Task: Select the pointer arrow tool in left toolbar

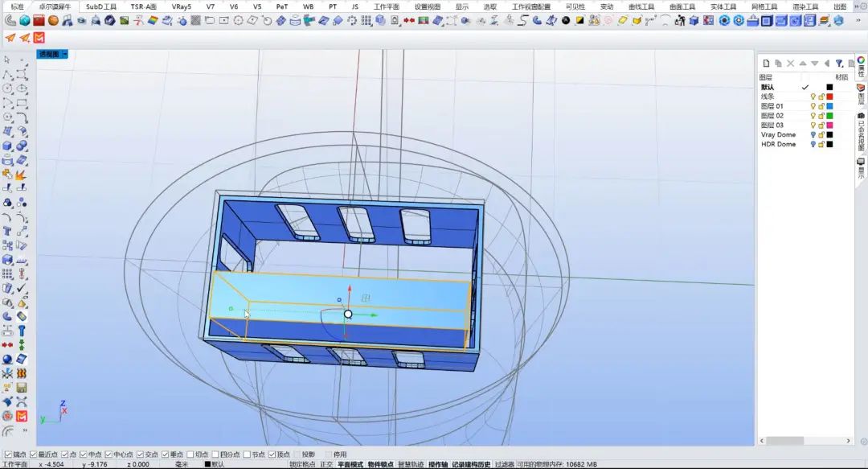Action: point(7,60)
